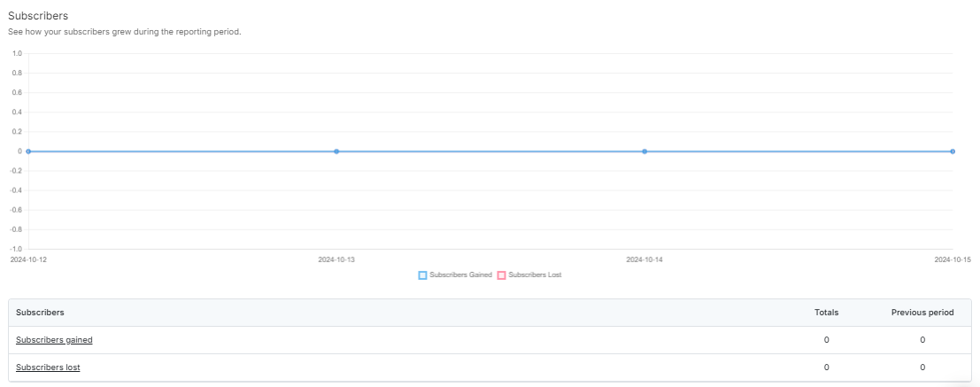
Task: Toggle the pink Subscribers Lost legend box
Action: (501, 275)
